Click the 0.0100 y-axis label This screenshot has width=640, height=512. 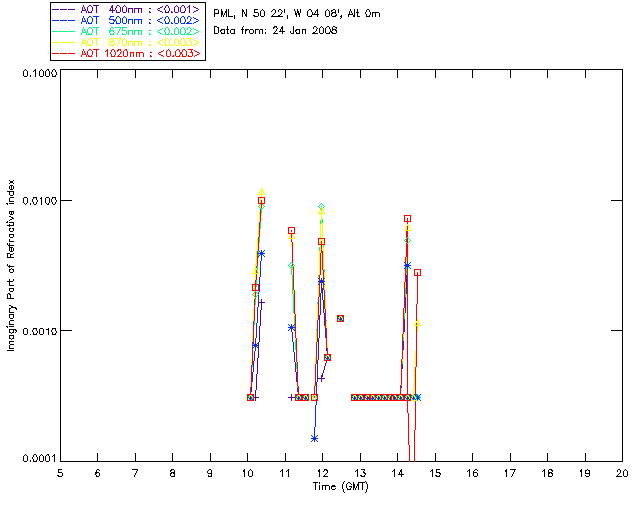point(40,201)
